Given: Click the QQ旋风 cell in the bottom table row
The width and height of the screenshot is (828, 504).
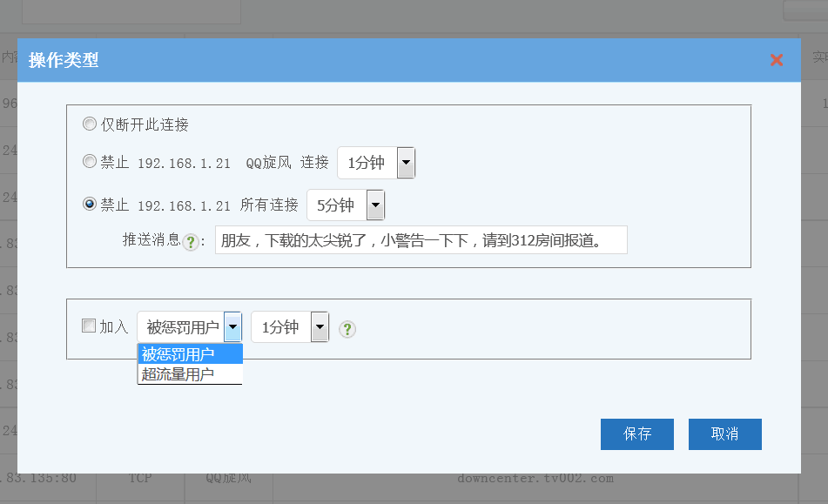Looking at the screenshot, I should [228, 478].
